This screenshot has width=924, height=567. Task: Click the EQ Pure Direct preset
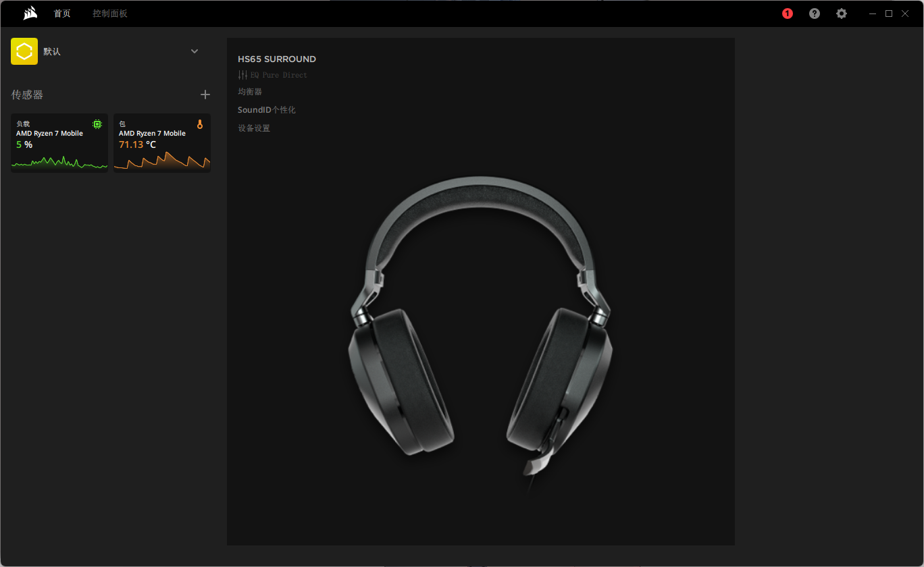[x=279, y=75]
